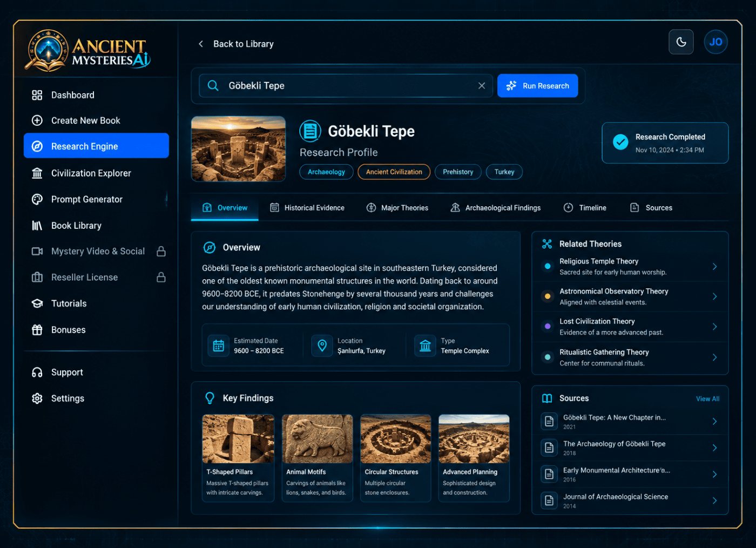This screenshot has width=756, height=548.
Task: Click the Archaeology tag
Action: coord(326,172)
